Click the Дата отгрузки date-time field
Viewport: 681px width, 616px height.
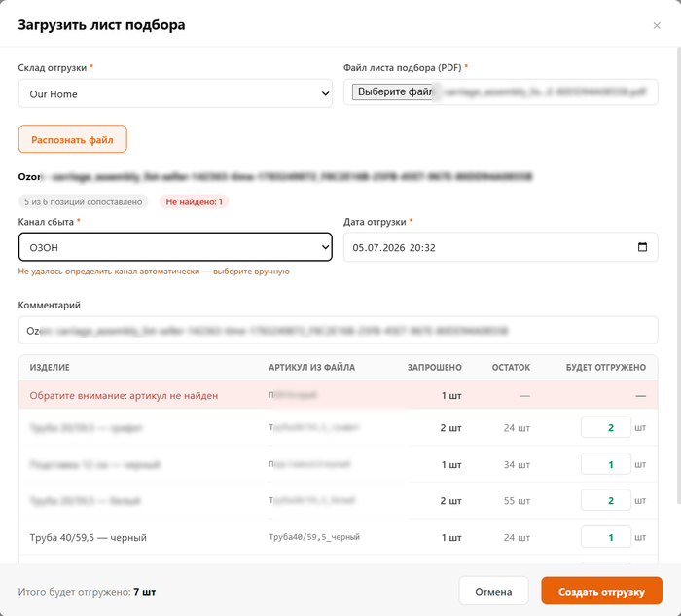tap(500, 247)
